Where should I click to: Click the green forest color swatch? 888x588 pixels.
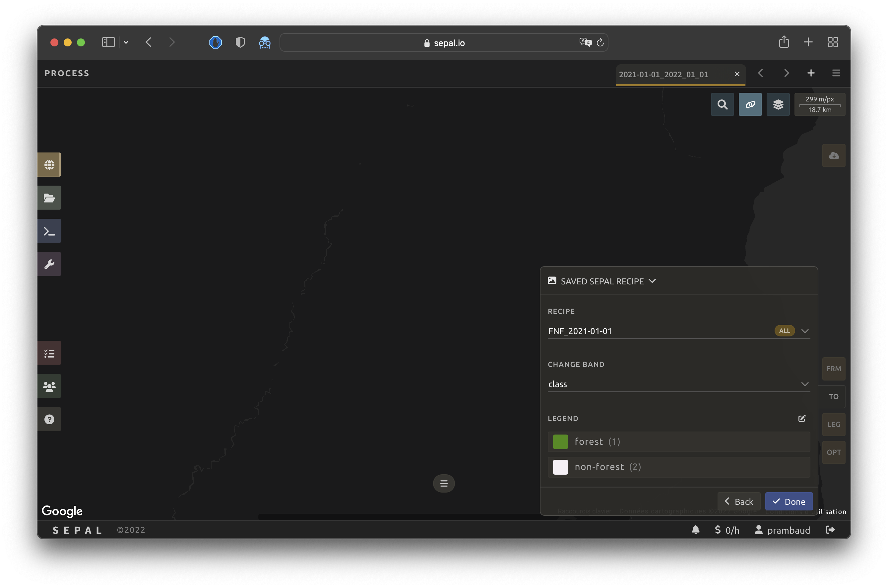point(560,442)
